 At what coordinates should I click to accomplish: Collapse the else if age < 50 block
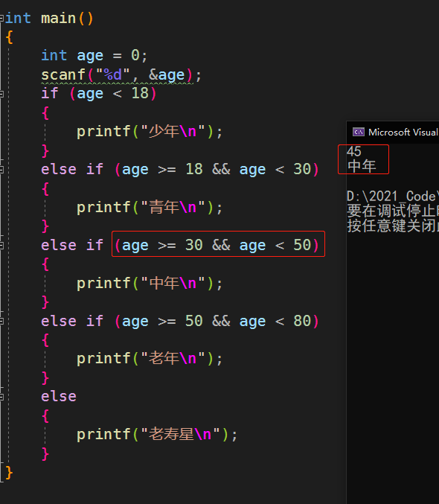point(1,246)
